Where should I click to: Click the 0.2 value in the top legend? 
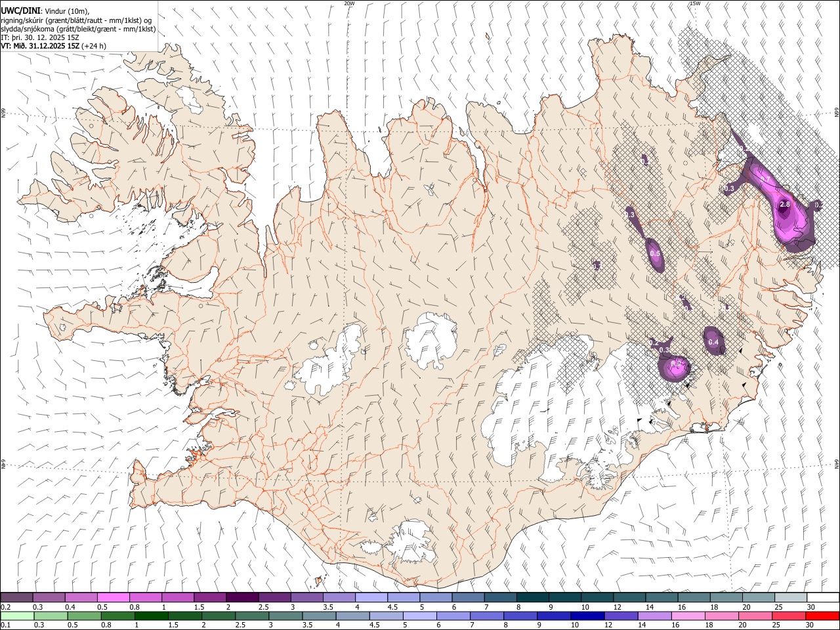[x=5, y=607]
